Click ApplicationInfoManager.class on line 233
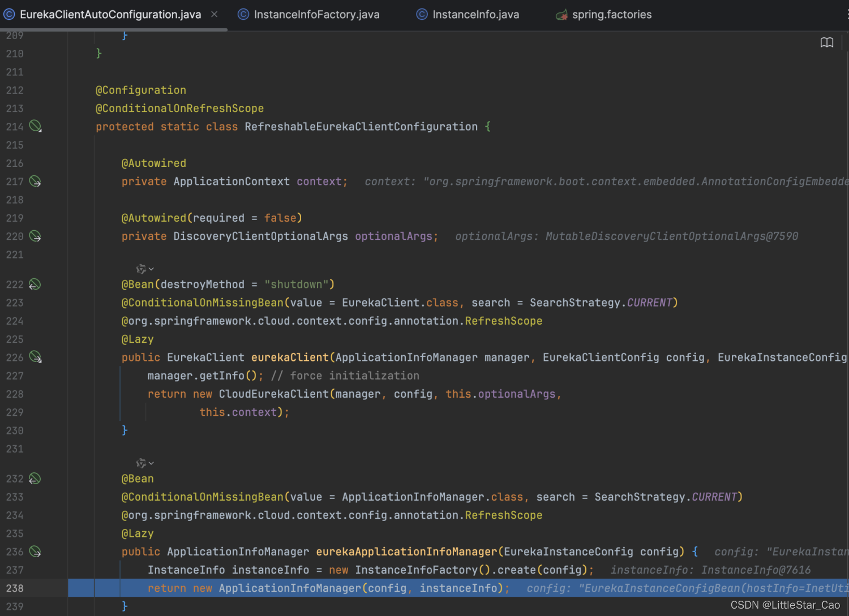 432,497
